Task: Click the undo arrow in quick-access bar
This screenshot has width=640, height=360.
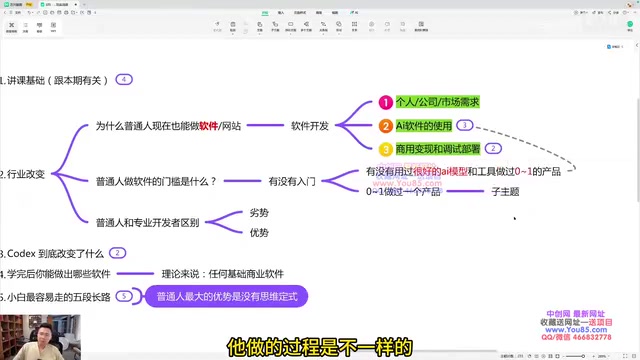Action: [x=29, y=13]
